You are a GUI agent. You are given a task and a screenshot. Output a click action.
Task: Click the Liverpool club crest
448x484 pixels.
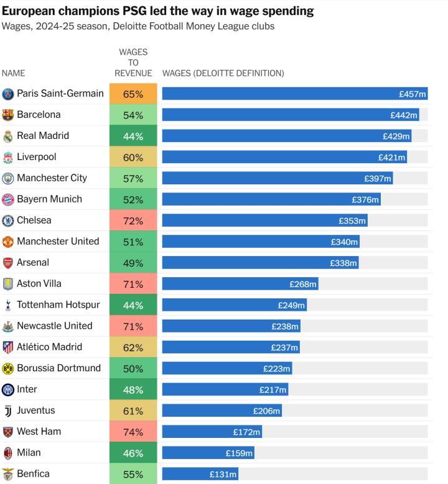pyautogui.click(x=7, y=157)
